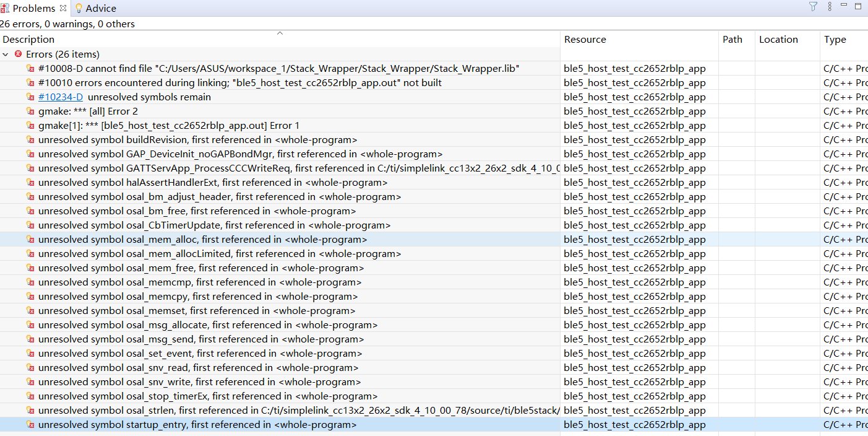Open the View Menu (three dots)

[829, 7]
